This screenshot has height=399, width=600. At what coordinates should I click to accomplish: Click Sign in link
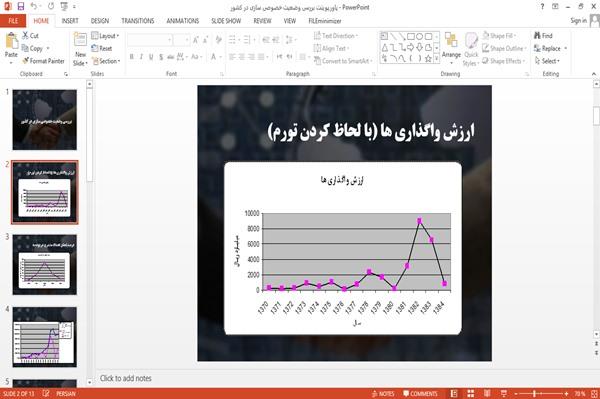click(x=578, y=21)
